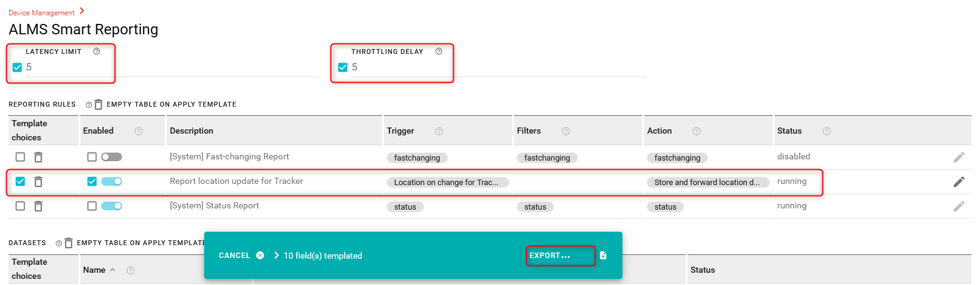Click trash icon for Reporting Rules table
The width and height of the screenshot is (980, 285).
point(98,105)
